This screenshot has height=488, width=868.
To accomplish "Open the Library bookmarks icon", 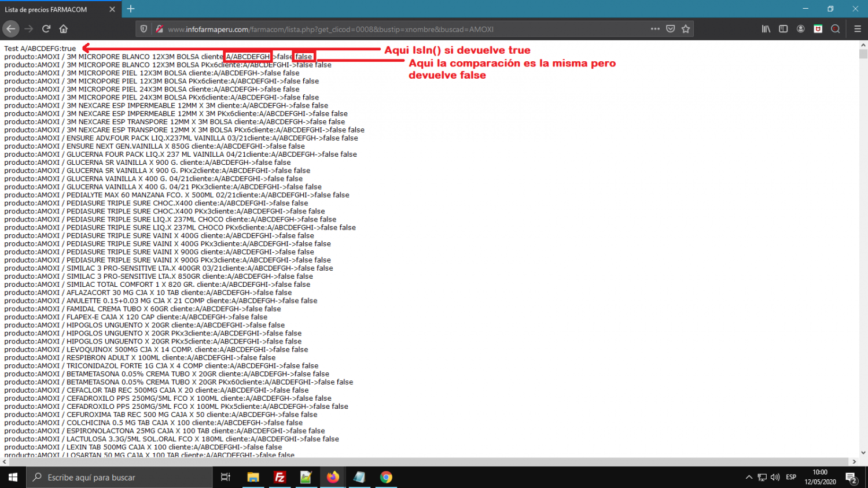I will coord(766,29).
